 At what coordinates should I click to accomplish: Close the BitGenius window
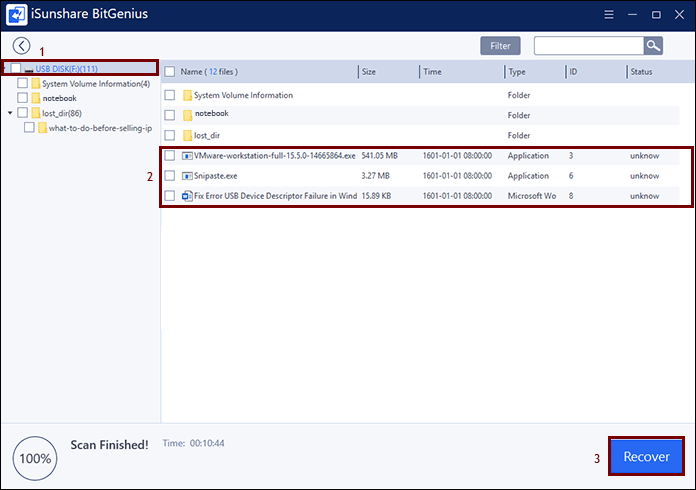click(x=679, y=15)
